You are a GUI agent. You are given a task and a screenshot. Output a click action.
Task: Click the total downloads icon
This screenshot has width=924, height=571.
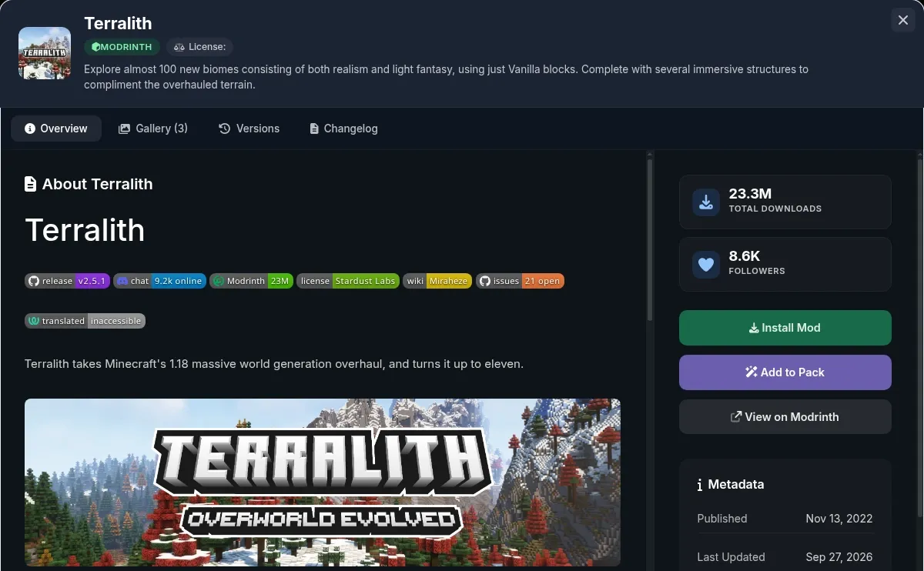point(706,202)
